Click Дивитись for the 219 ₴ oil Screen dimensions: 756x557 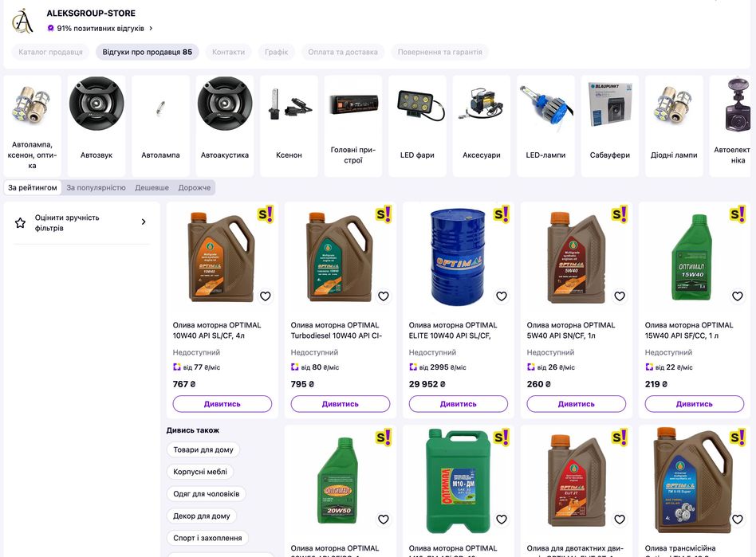click(695, 404)
